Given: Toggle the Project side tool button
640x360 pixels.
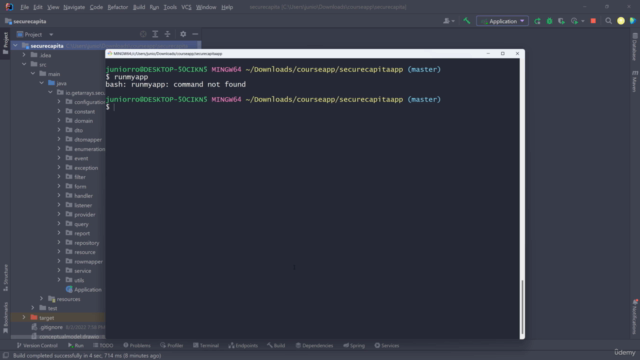Looking at the screenshot, I should [x=5, y=43].
